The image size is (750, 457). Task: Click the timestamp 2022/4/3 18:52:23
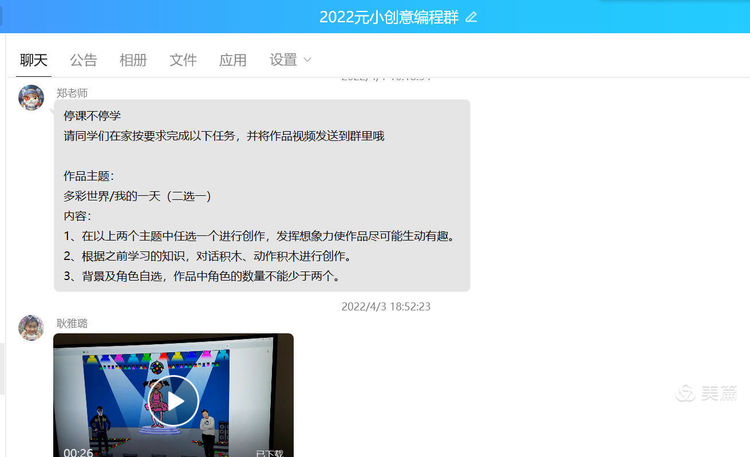[x=386, y=307]
